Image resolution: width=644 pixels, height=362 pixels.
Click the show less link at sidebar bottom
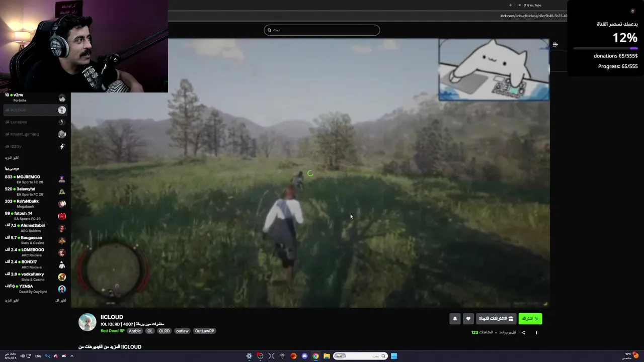tap(60, 300)
